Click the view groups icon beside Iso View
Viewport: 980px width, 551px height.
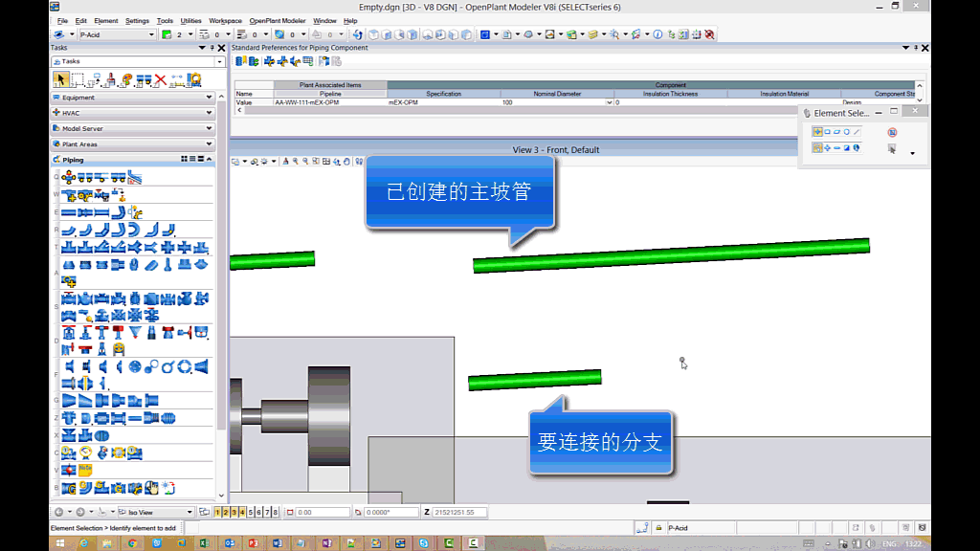point(205,512)
